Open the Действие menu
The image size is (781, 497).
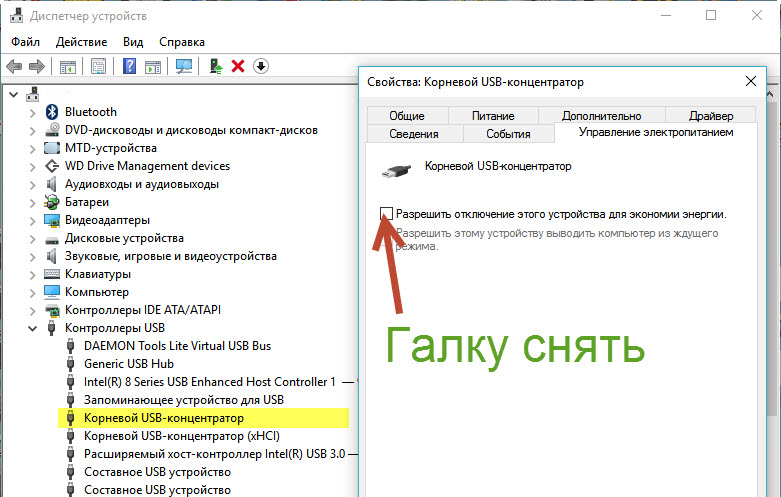[81, 42]
